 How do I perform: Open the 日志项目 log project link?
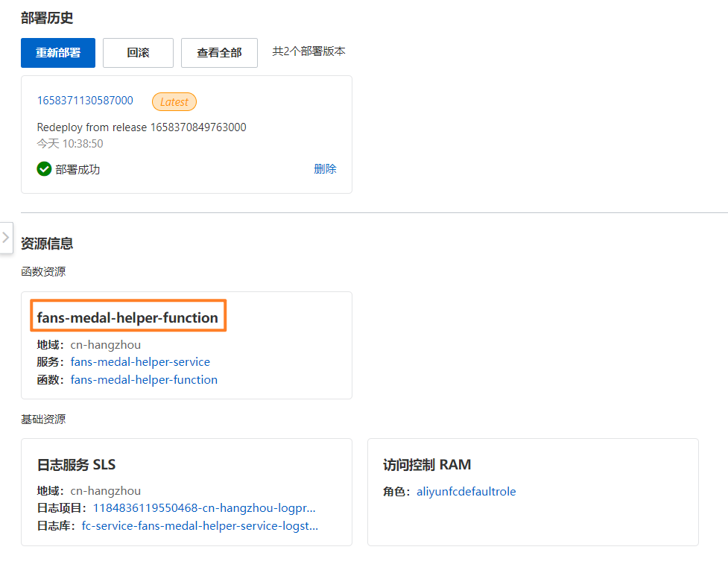tap(203, 508)
